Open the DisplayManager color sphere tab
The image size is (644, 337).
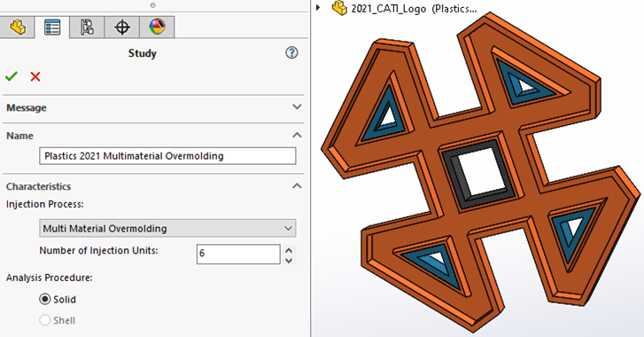coord(157,27)
